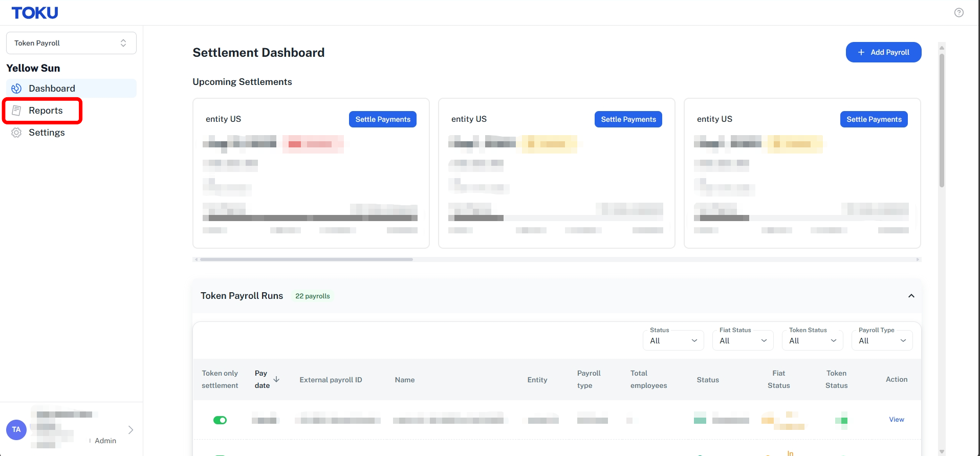Open the Status filter dropdown
This screenshot has width=980, height=456.
click(x=673, y=340)
